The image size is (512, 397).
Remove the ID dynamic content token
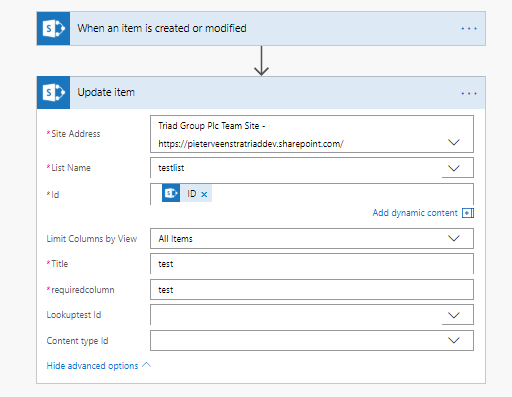[x=204, y=194]
